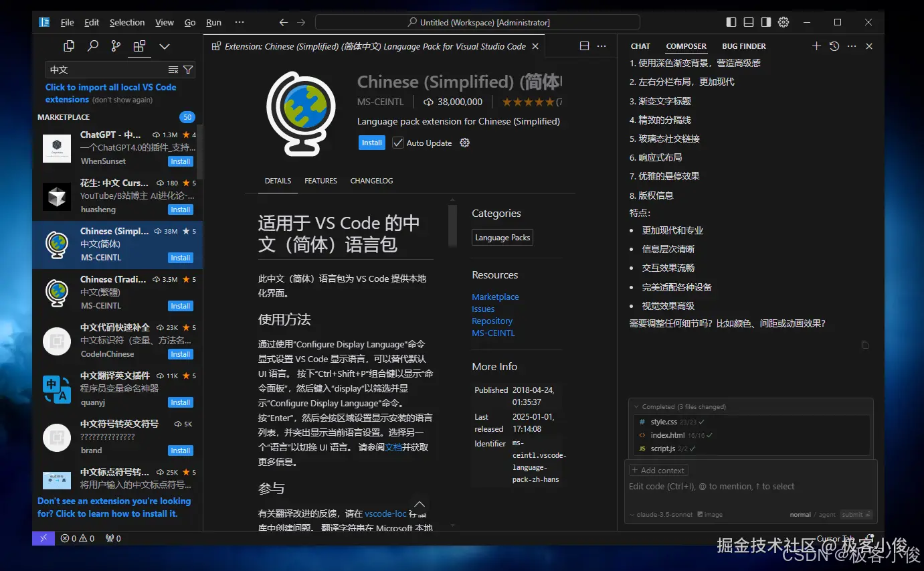Screen dimensions: 924x571
Task: Switch to the COMPOSER tab
Action: tap(686, 46)
